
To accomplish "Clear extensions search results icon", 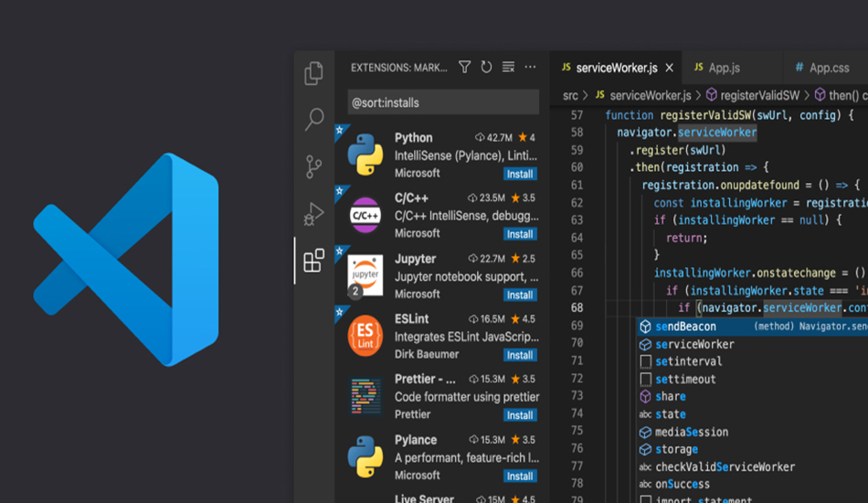I will [508, 68].
